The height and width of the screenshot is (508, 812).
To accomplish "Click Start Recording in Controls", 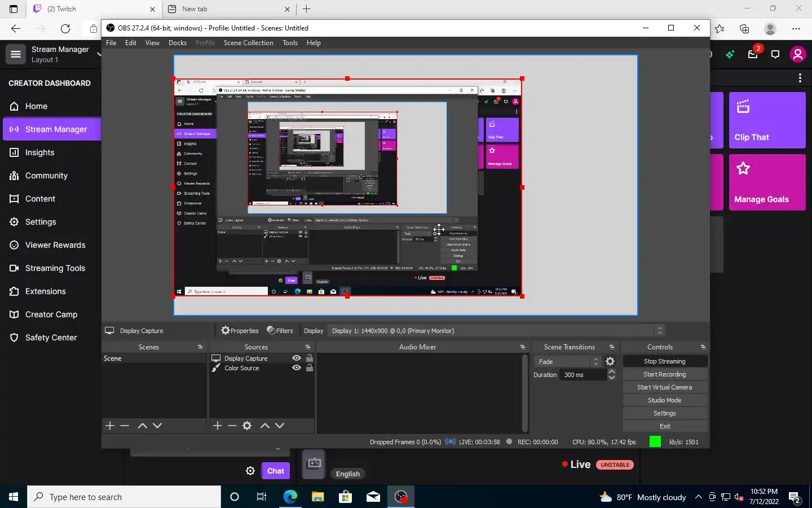I will (665, 374).
